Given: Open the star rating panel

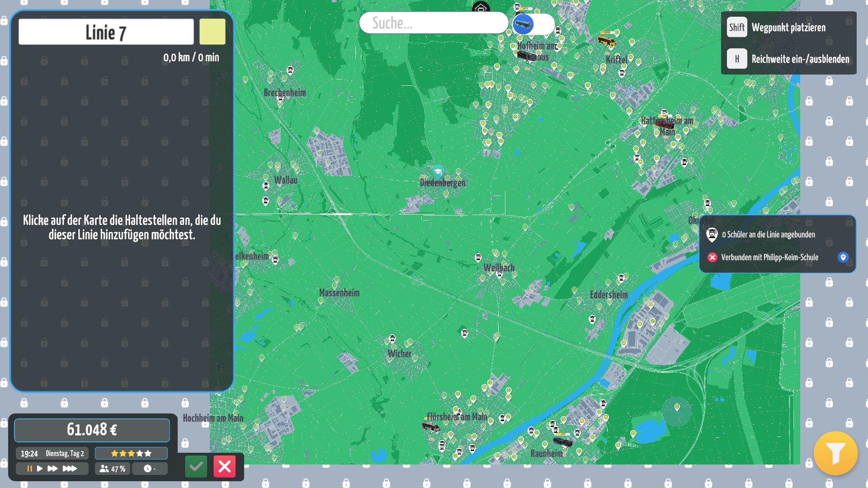Looking at the screenshot, I should point(131,453).
